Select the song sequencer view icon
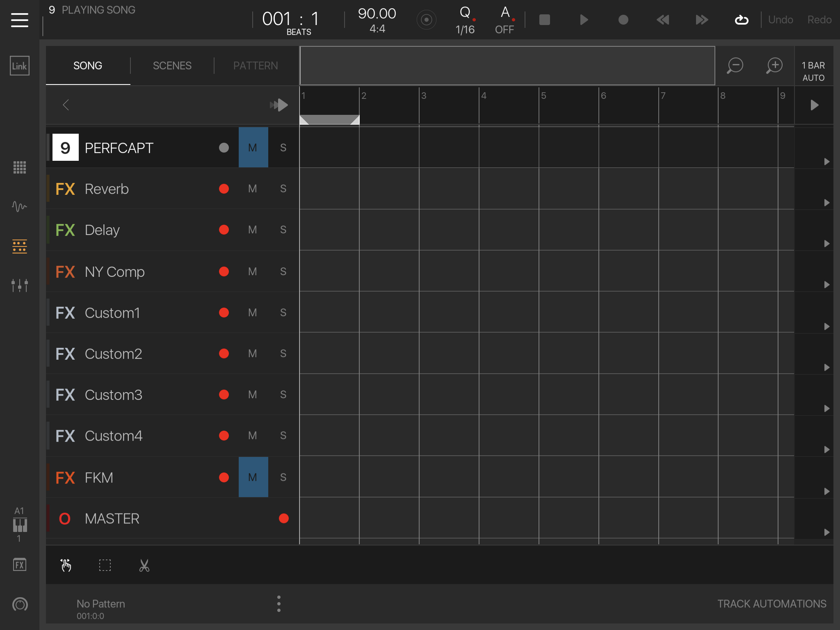 point(20,247)
